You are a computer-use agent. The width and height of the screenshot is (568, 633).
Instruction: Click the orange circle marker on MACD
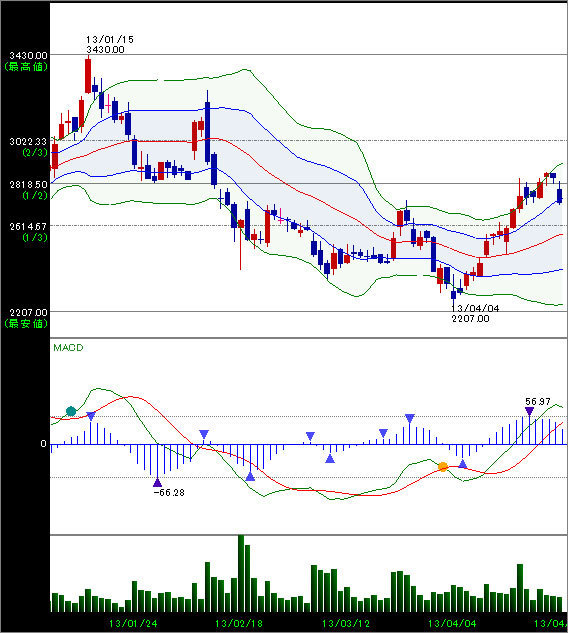(x=443, y=467)
